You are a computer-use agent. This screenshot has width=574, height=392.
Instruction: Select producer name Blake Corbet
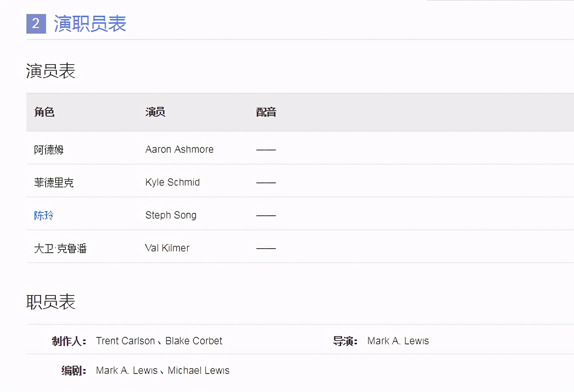point(194,341)
